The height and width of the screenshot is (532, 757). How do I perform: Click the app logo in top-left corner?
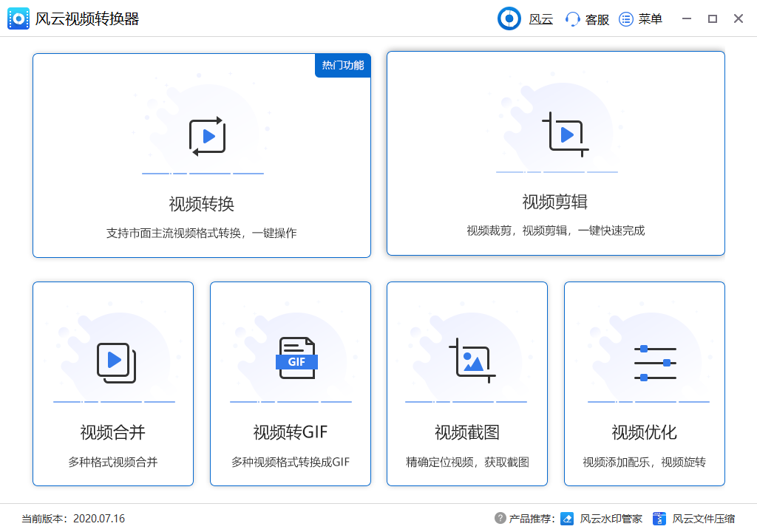click(x=18, y=18)
